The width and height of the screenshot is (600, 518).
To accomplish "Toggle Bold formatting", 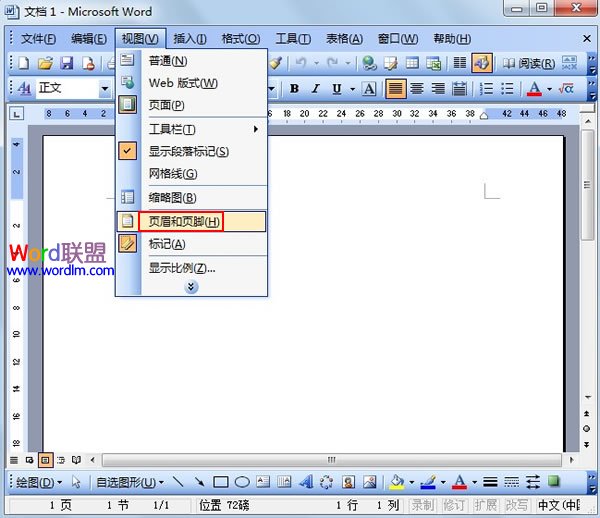I will click(294, 89).
